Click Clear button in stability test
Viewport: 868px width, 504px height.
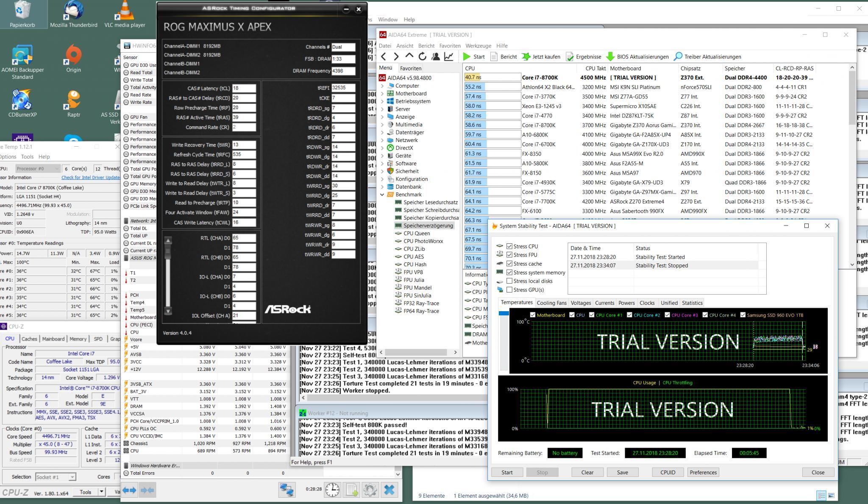coord(587,472)
